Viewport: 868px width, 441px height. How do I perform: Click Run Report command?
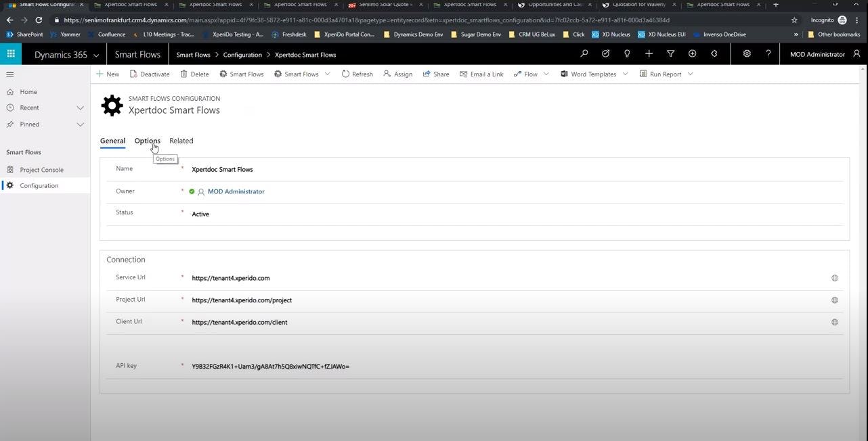click(x=661, y=74)
